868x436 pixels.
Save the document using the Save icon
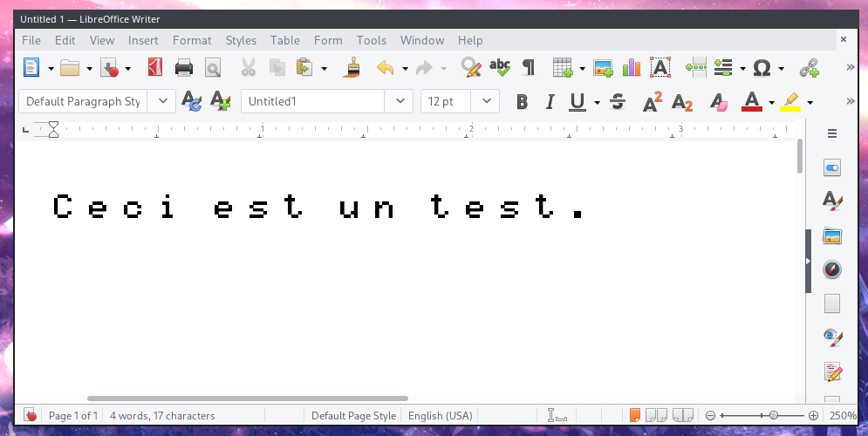click(109, 67)
